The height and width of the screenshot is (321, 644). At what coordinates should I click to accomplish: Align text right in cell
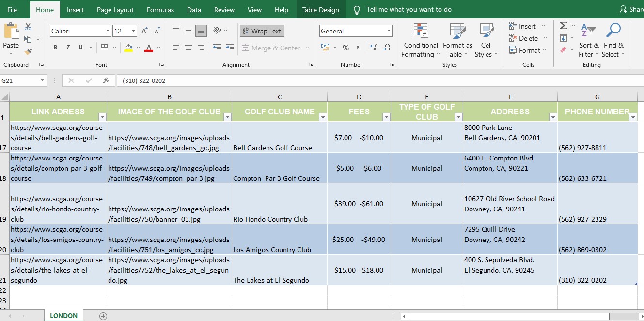pyautogui.click(x=200, y=48)
